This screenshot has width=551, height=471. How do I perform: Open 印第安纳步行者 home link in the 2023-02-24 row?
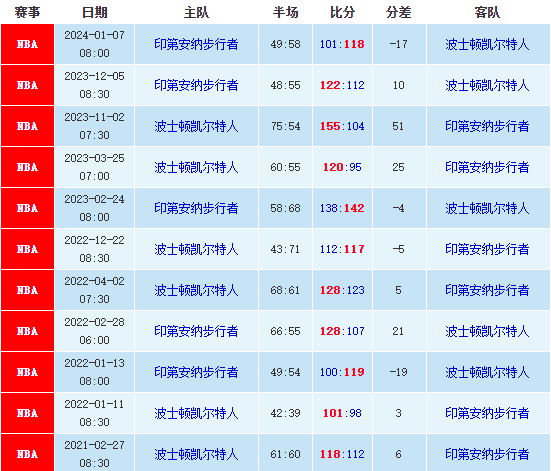click(x=196, y=208)
